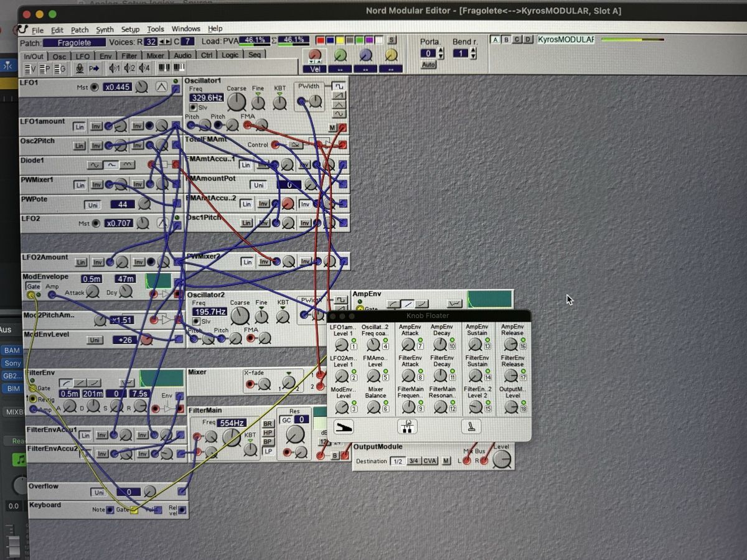The height and width of the screenshot is (560, 747).
Task: Select the red cable color swatch
Action: tap(321, 40)
